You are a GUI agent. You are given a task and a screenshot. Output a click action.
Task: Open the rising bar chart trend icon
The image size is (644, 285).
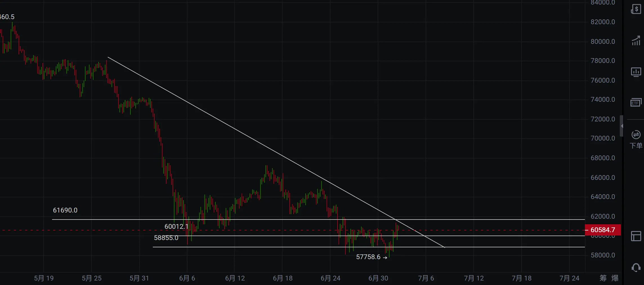point(636,41)
